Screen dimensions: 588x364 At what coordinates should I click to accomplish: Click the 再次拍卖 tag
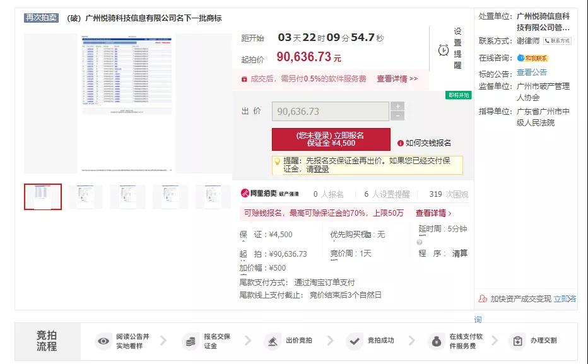click(41, 18)
